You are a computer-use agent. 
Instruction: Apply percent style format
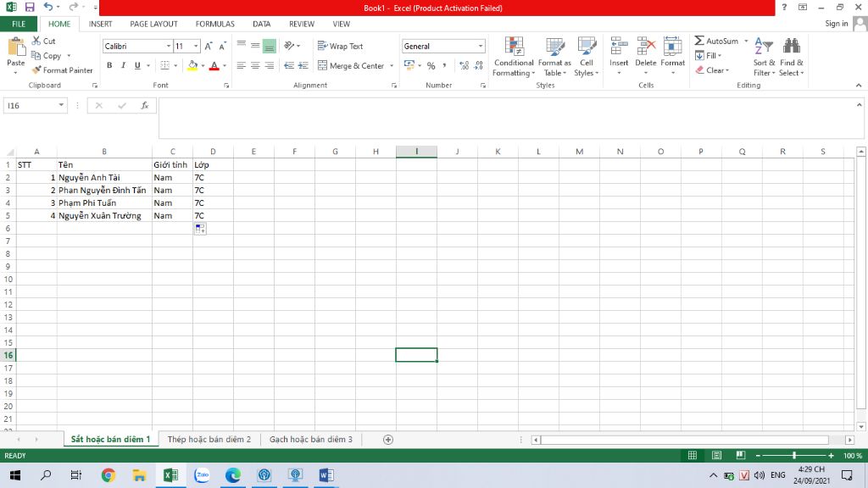click(431, 66)
